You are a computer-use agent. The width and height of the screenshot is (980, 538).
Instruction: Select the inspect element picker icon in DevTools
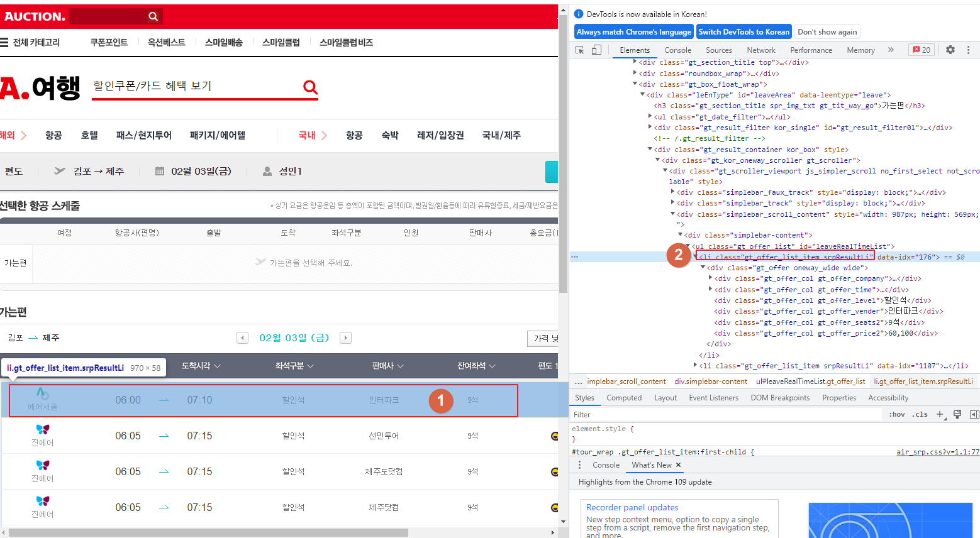pyautogui.click(x=580, y=50)
